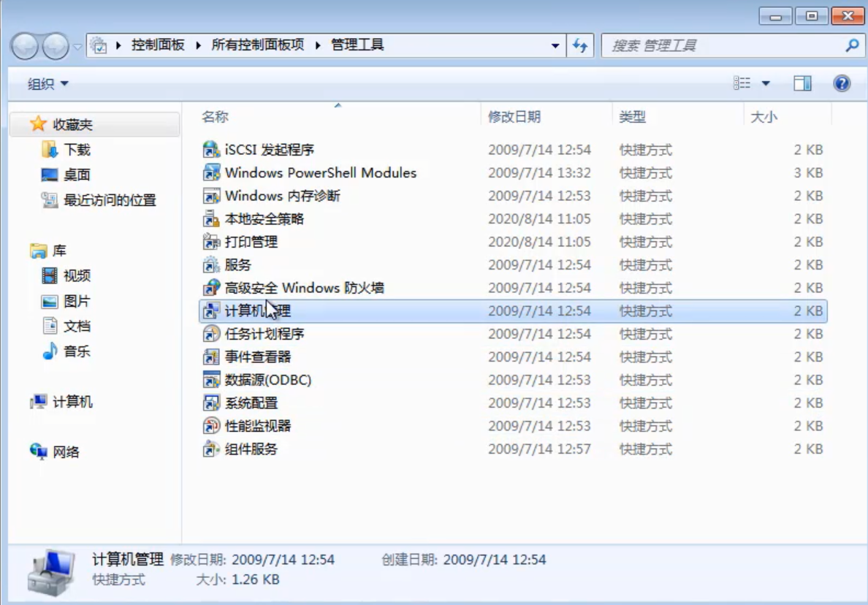Click 控制面板 in the breadcrumb
The width and height of the screenshot is (868, 605).
[158, 45]
